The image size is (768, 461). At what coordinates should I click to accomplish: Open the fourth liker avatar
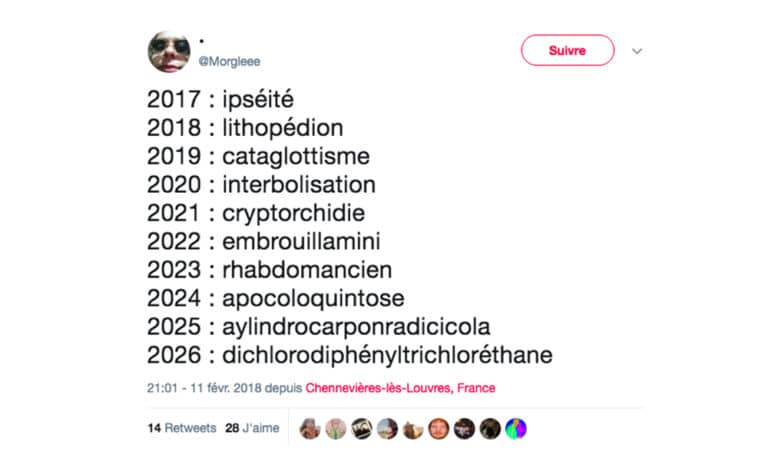[387, 428]
